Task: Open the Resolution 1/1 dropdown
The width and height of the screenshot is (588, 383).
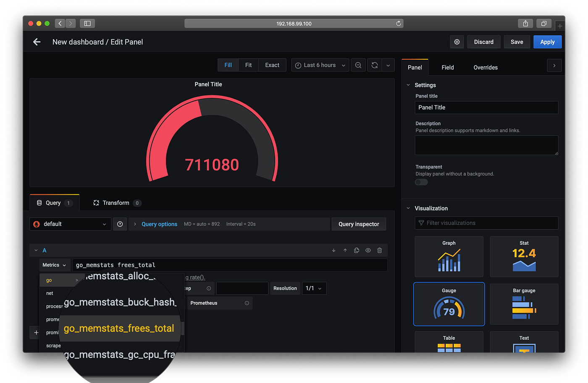Action: (314, 288)
